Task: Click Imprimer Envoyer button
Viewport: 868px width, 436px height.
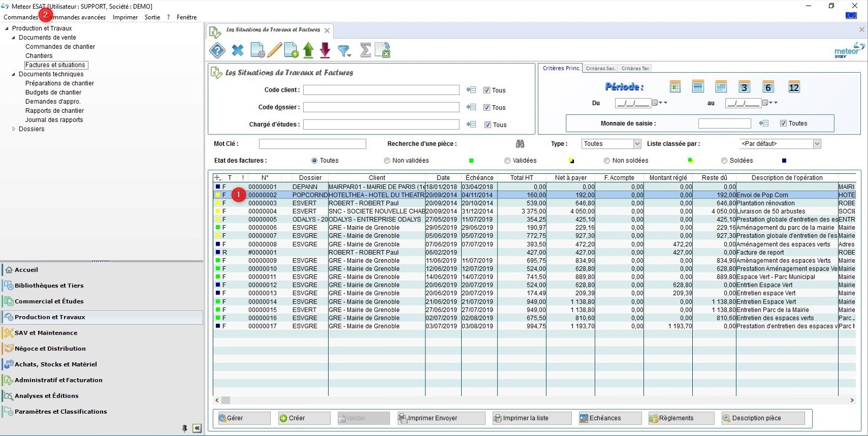Action: [441, 418]
